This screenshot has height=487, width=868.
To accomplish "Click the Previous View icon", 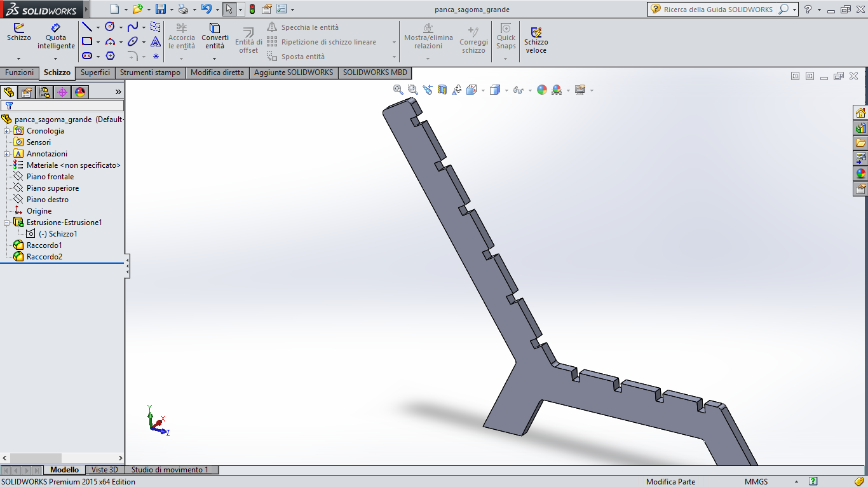I will 428,90.
